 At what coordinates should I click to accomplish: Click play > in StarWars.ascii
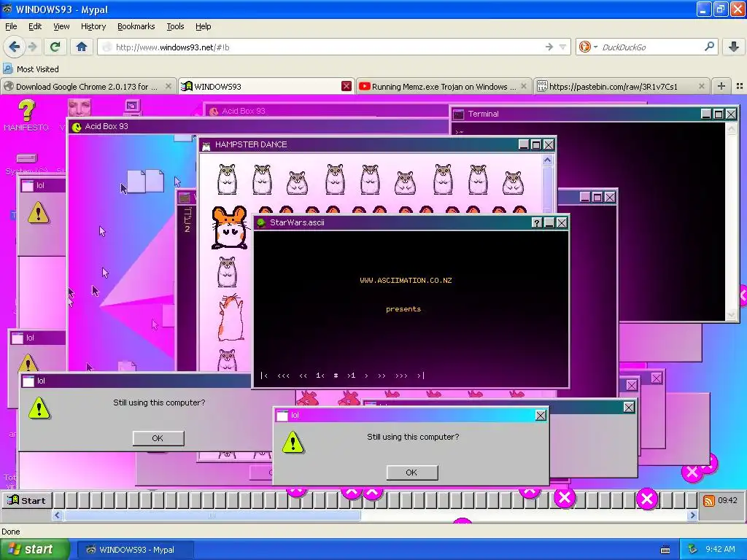[366, 376]
